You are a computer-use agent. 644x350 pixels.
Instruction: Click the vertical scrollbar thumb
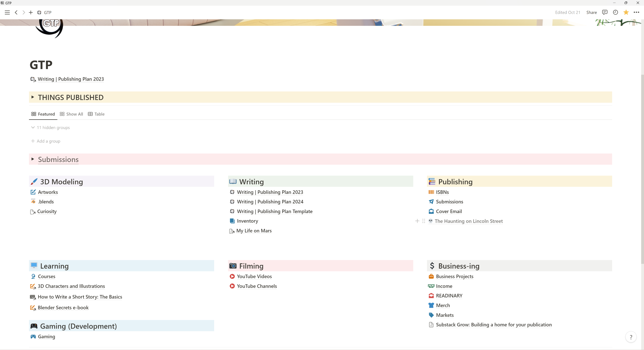click(642, 170)
